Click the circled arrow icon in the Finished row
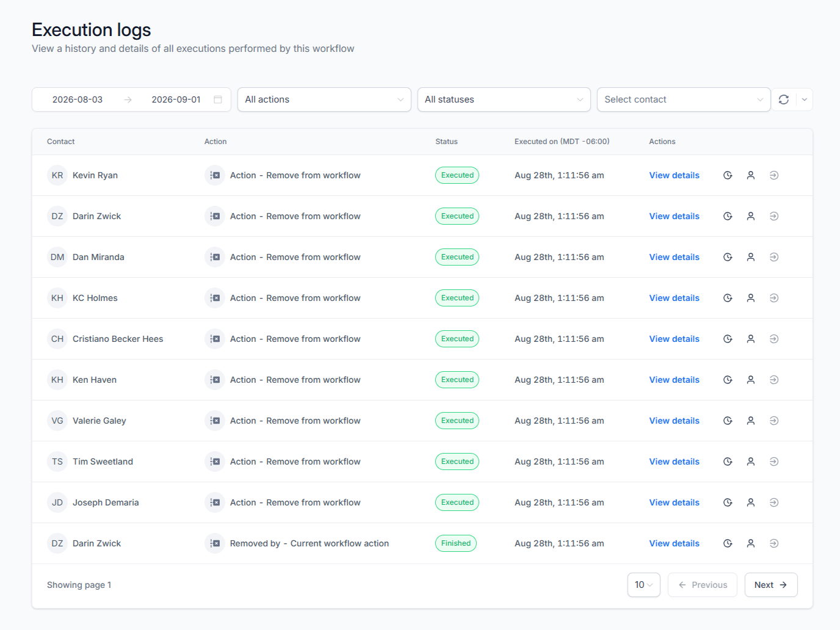 click(774, 543)
